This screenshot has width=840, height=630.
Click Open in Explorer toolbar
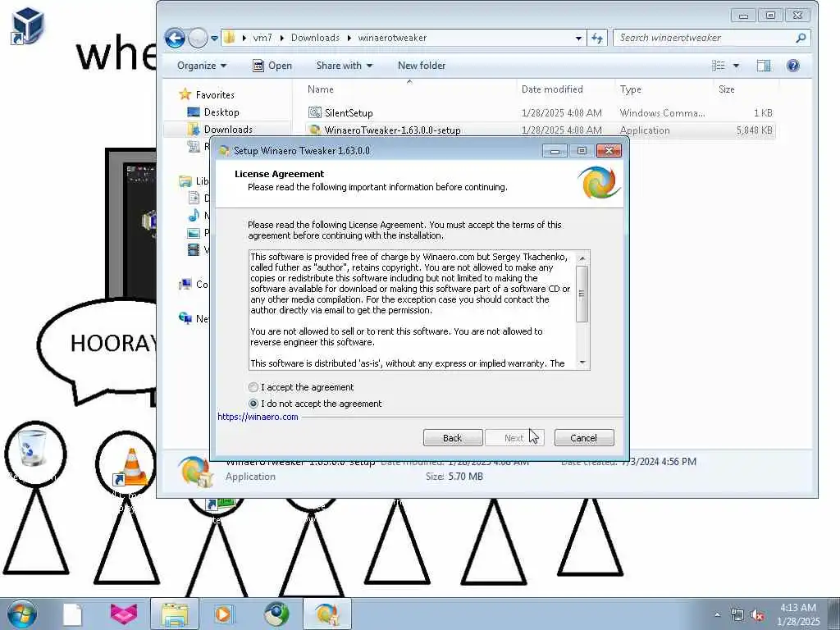pyautogui.click(x=272, y=66)
